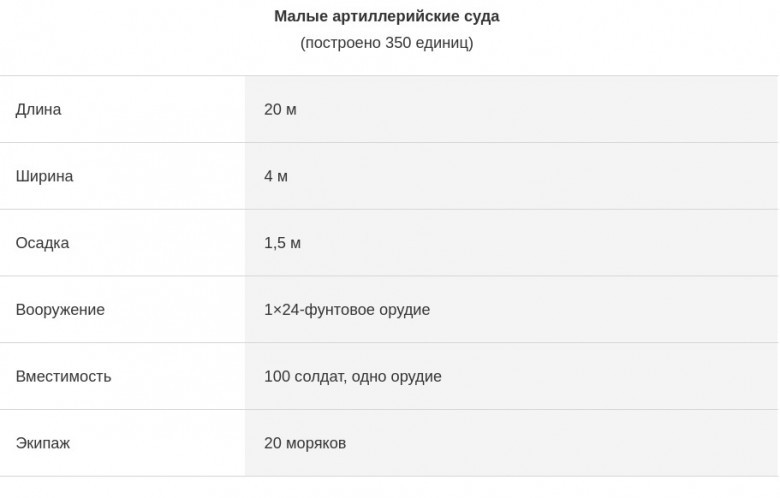
Task: Select the 'Вместимость' row label
Action: click(x=63, y=376)
